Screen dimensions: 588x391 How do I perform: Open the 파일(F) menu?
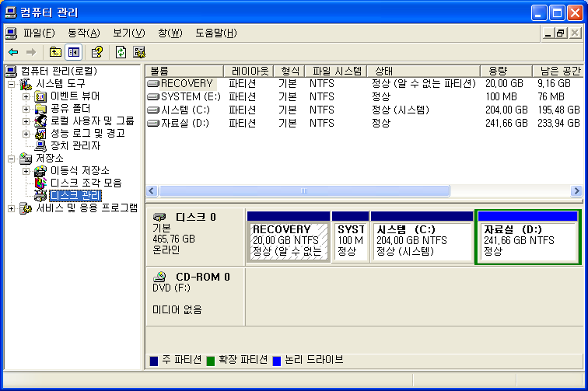click(39, 33)
